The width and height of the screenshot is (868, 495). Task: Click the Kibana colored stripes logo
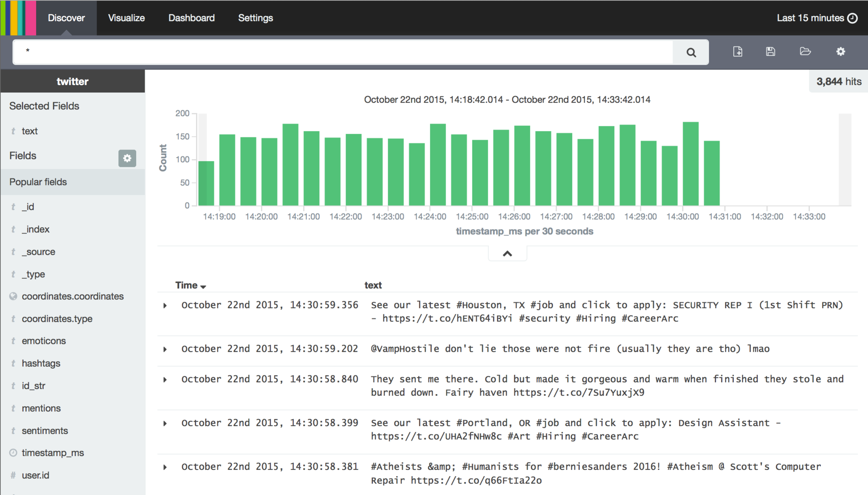(x=18, y=18)
